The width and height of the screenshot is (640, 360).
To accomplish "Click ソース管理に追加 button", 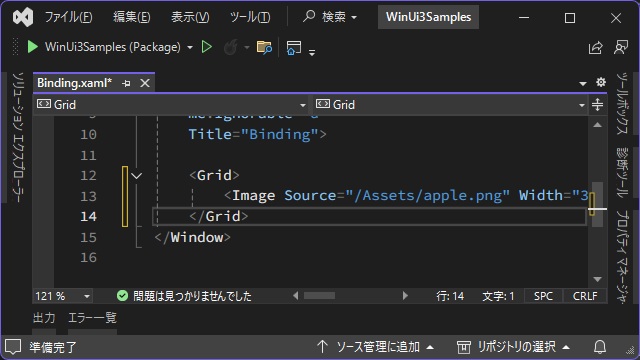I will click(375, 347).
